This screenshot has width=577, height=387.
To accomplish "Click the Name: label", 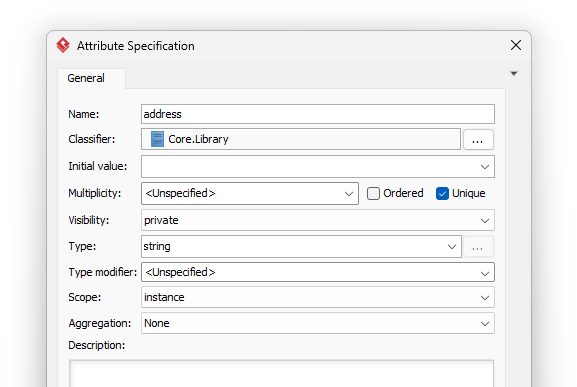I will click(x=84, y=114).
